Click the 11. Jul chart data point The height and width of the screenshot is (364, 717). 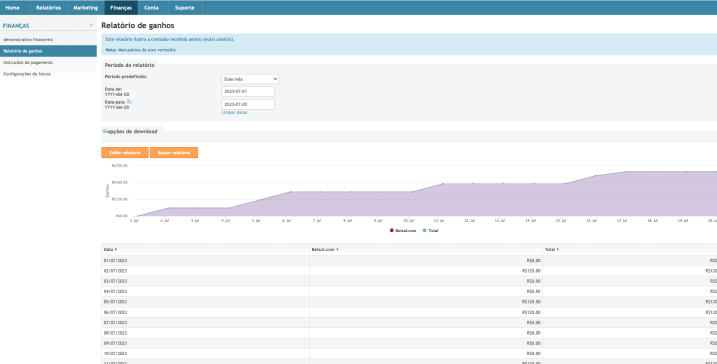(443, 184)
